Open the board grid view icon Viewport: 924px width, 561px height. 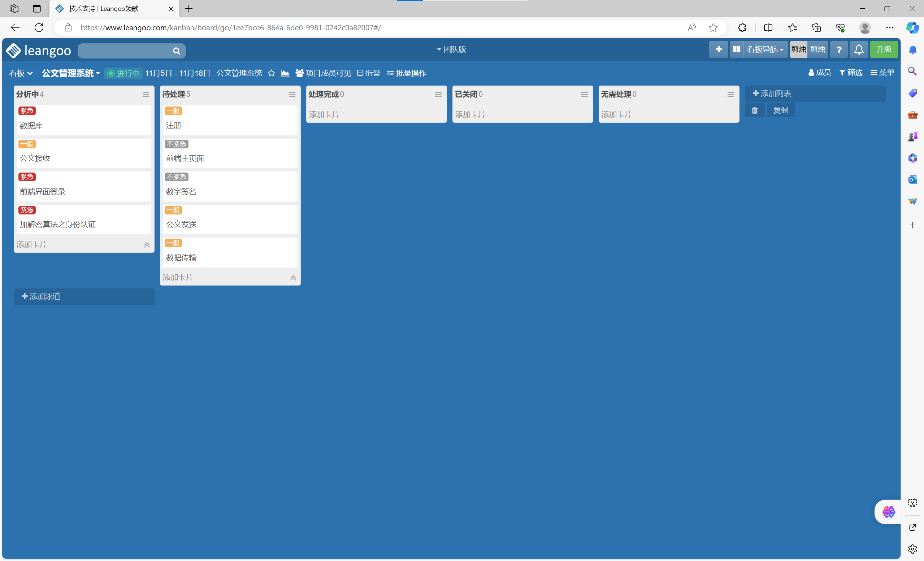(737, 49)
